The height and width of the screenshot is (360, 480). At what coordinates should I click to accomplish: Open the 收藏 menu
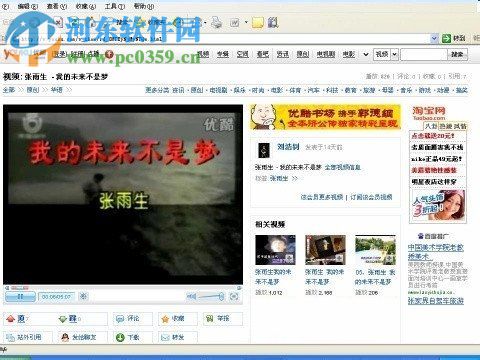point(86,6)
